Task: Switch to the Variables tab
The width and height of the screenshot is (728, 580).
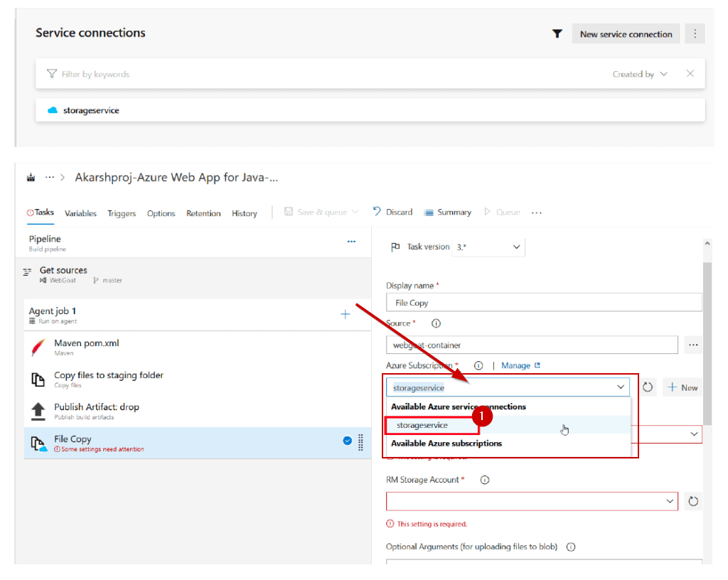Action: tap(81, 213)
